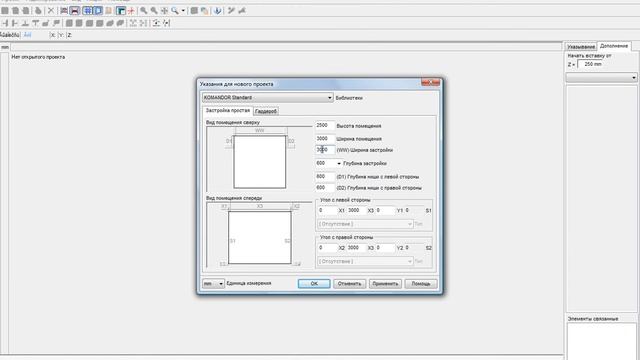Close the new project settings dialog

(x=431, y=82)
